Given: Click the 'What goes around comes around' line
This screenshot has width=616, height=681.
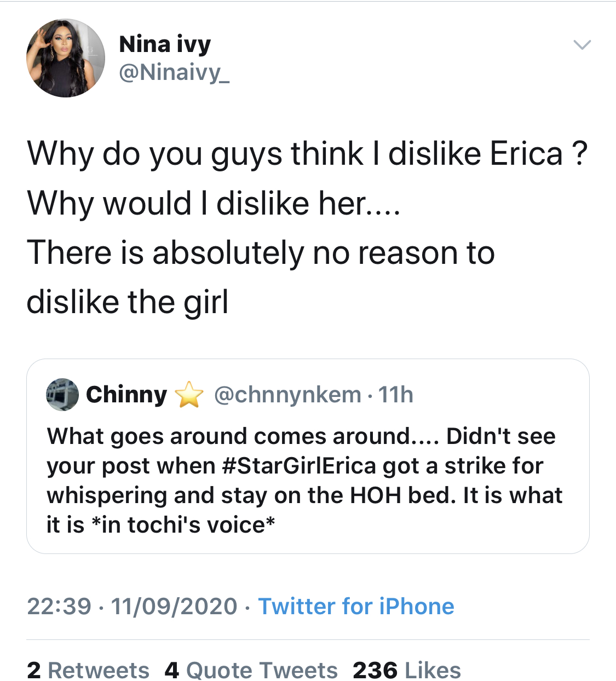Looking at the screenshot, I should coord(230,436).
